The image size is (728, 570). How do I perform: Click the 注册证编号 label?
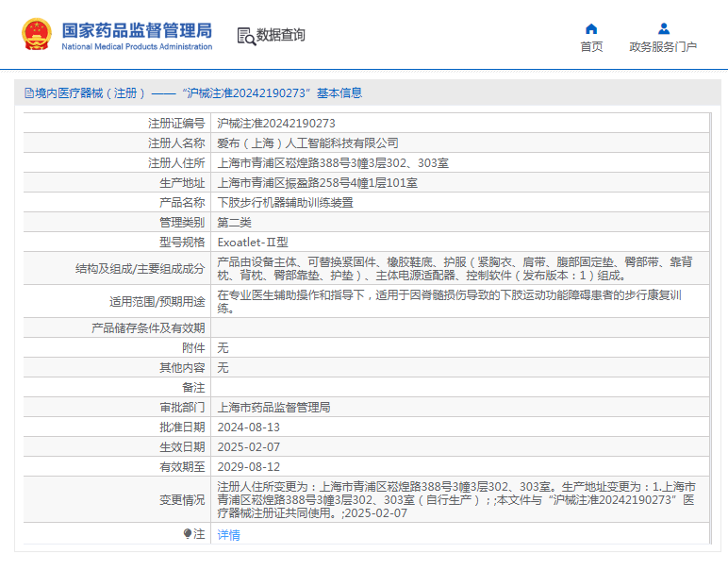(176, 123)
